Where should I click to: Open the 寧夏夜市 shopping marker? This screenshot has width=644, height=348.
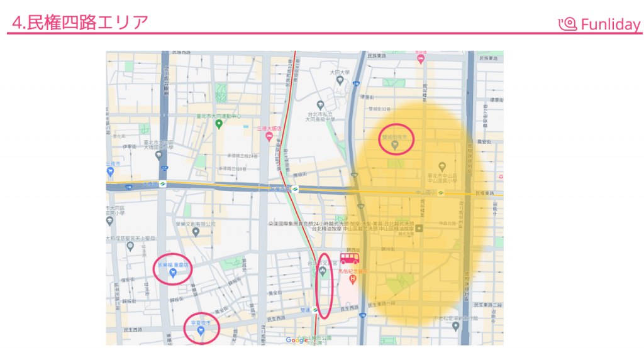tap(201, 330)
